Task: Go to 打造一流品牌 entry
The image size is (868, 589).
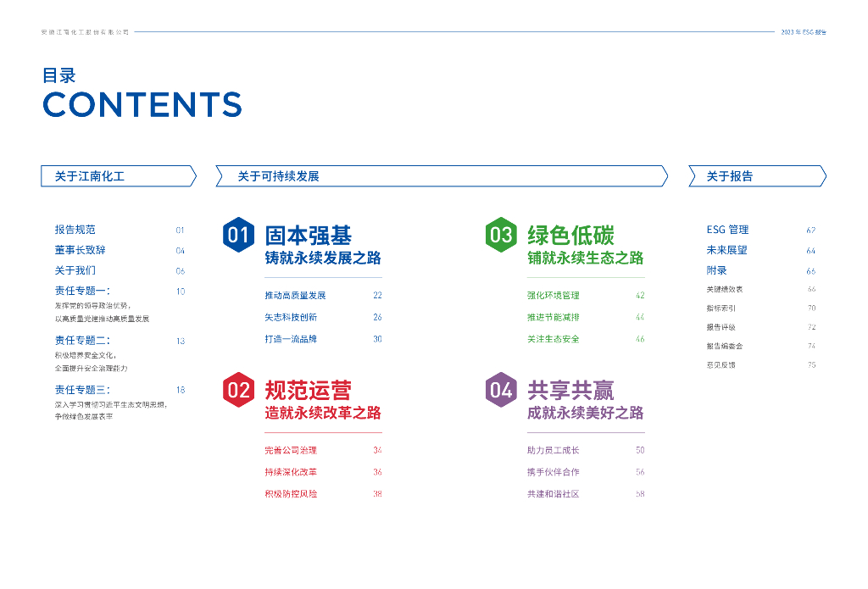Action: (x=291, y=339)
